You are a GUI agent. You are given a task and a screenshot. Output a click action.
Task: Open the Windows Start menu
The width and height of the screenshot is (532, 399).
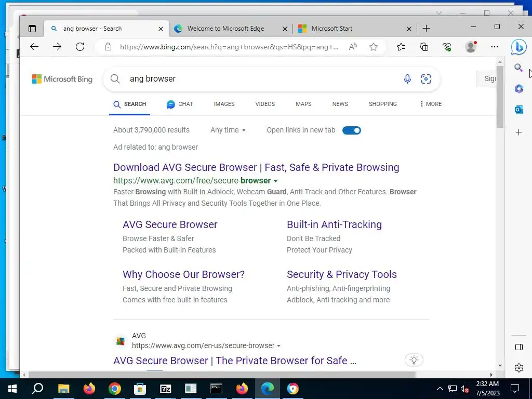[x=12, y=389]
